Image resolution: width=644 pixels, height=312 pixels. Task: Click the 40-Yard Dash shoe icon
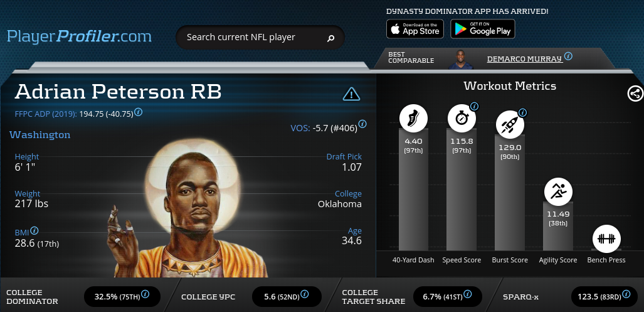pyautogui.click(x=413, y=119)
